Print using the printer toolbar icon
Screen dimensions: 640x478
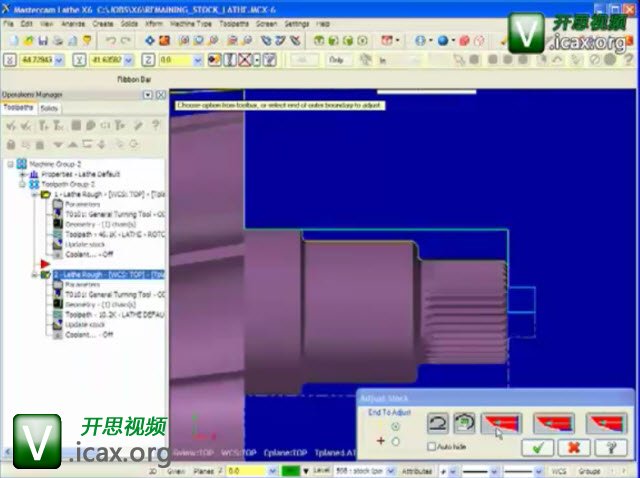(58, 40)
